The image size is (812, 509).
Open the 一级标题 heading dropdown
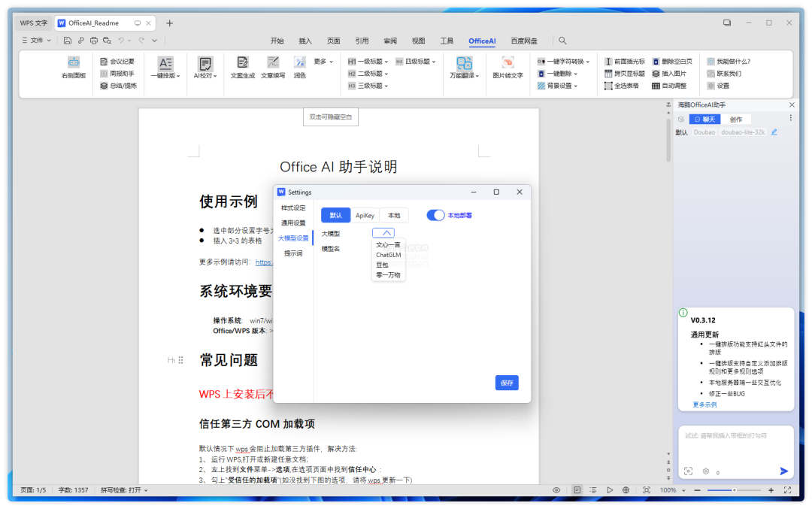368,62
